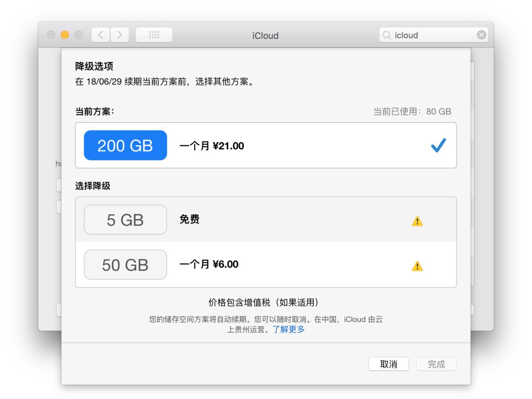532x399 pixels.
Task: Click the blue checkmark on current plan
Action: tap(438, 145)
